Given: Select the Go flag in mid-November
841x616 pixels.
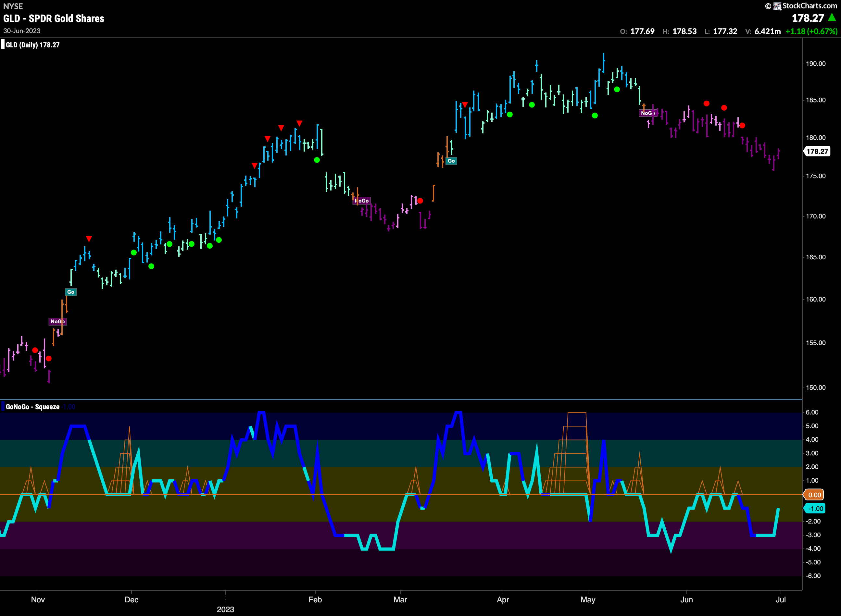Looking at the screenshot, I should [x=71, y=292].
